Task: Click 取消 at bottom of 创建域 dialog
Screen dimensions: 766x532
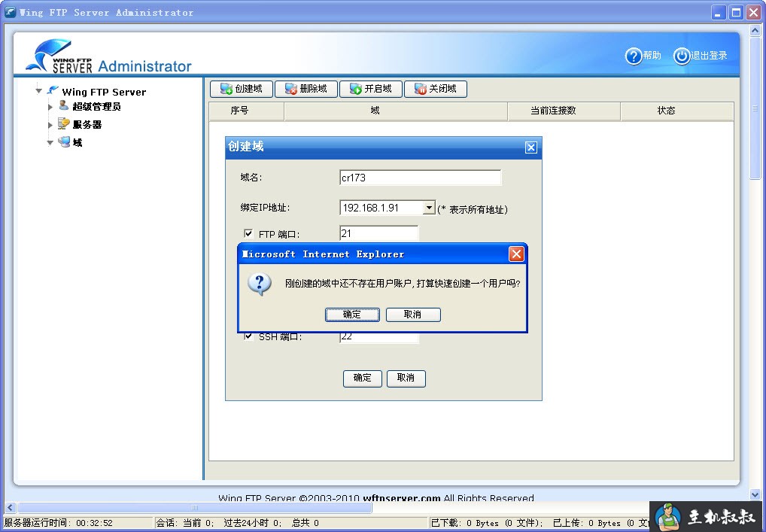Action: click(x=406, y=378)
